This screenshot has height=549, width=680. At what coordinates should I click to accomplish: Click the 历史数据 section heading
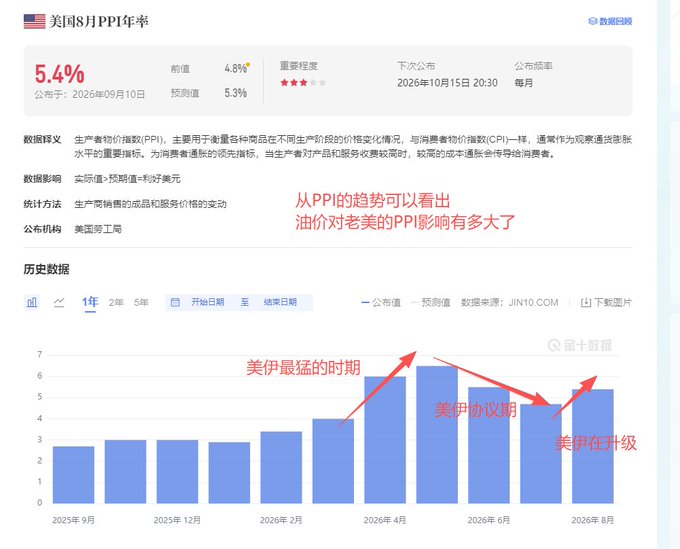46,269
